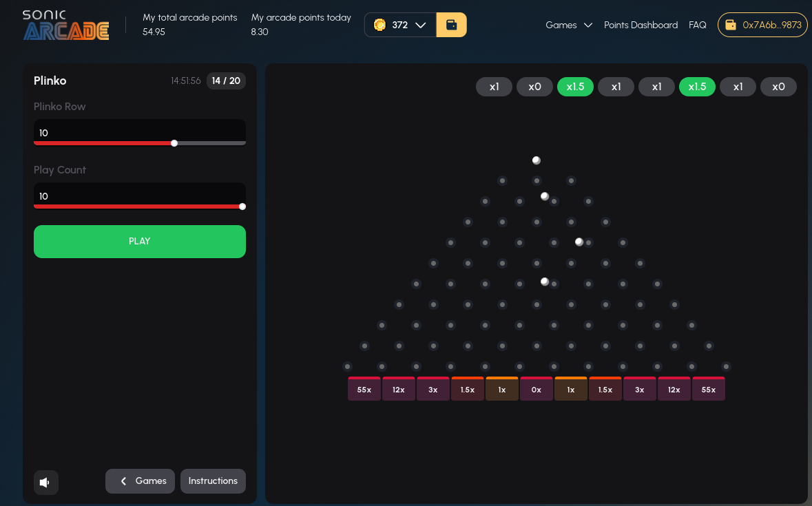Screen dimensions: 812x506
Task: Click the right 12x multiplier bucket
Action: click(x=674, y=388)
